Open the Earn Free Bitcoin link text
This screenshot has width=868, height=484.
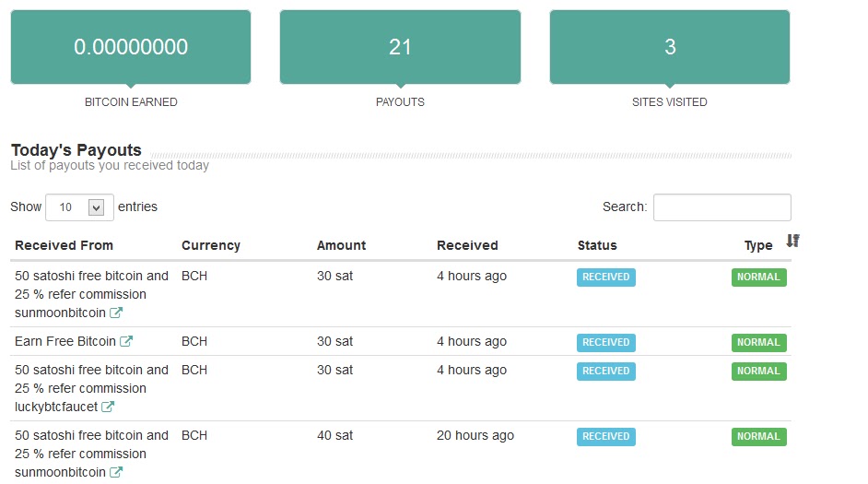click(65, 341)
